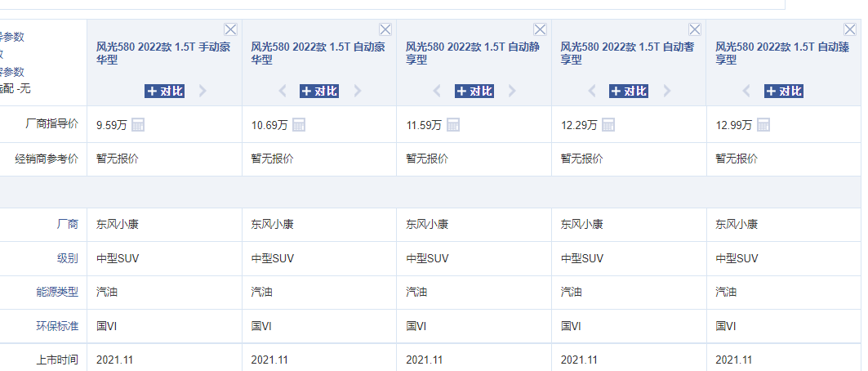The height and width of the screenshot is (371, 868).
Task: Click the 能源类型 row label
Action: (57, 292)
